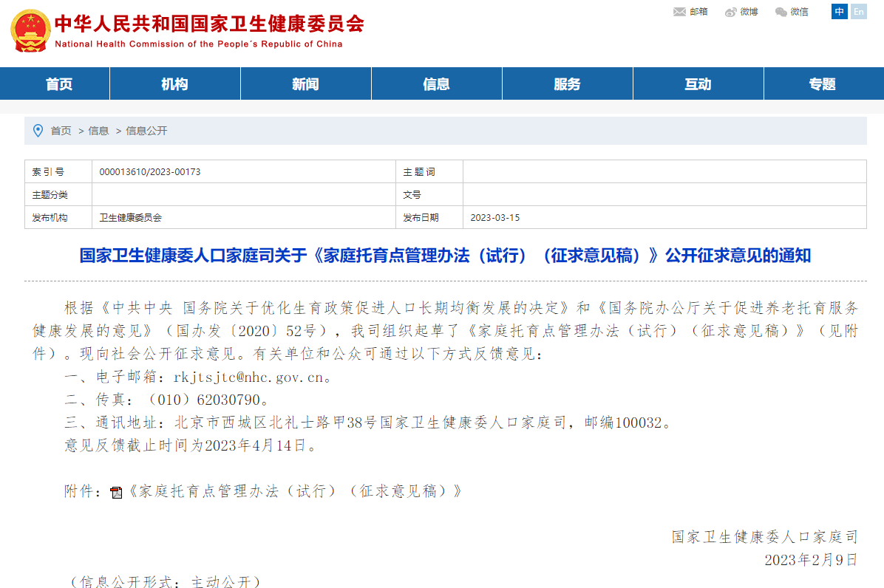Click the breadcrumb location pin icon
Image resolution: width=884 pixels, height=588 pixels.
[x=38, y=131]
